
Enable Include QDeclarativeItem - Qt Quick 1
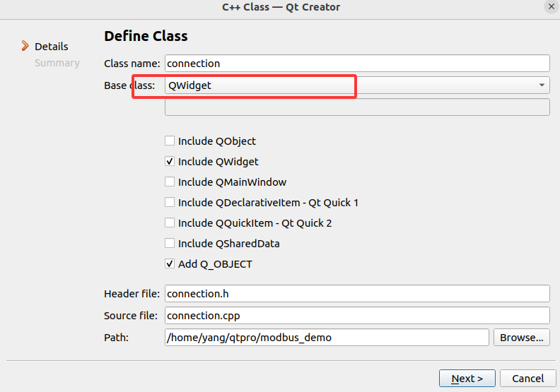point(170,203)
